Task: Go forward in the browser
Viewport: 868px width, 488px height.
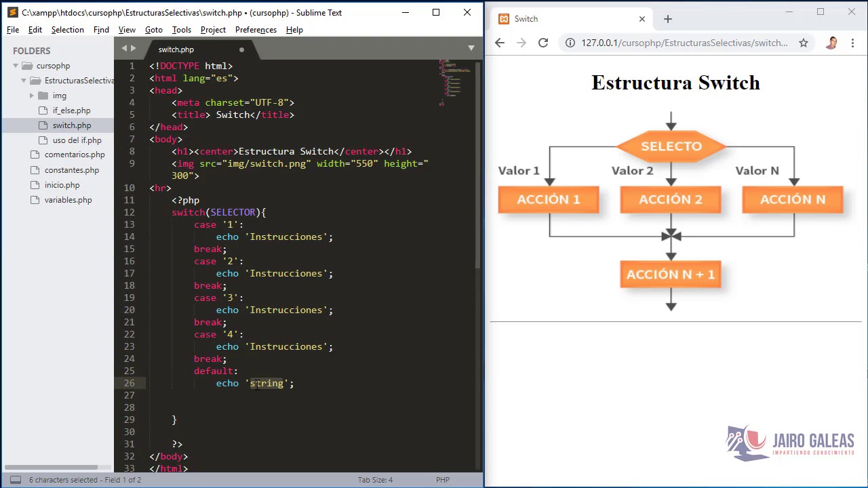Action: pos(521,43)
